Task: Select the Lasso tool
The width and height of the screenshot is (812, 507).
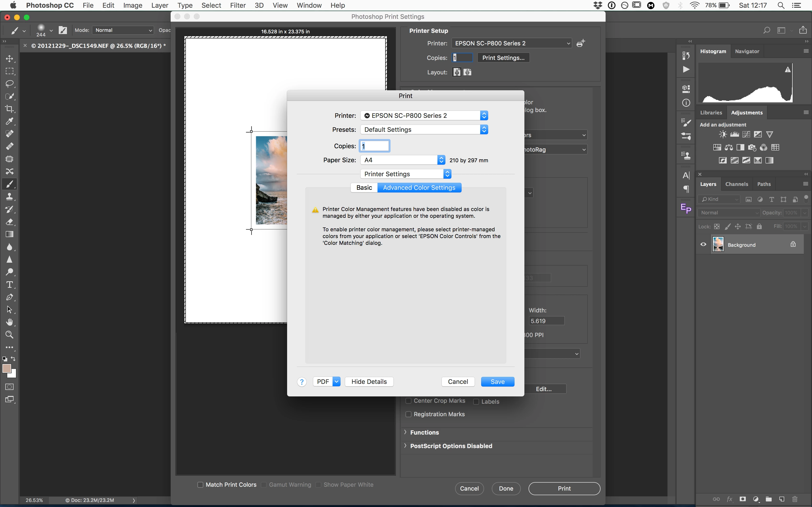Action: (x=9, y=84)
